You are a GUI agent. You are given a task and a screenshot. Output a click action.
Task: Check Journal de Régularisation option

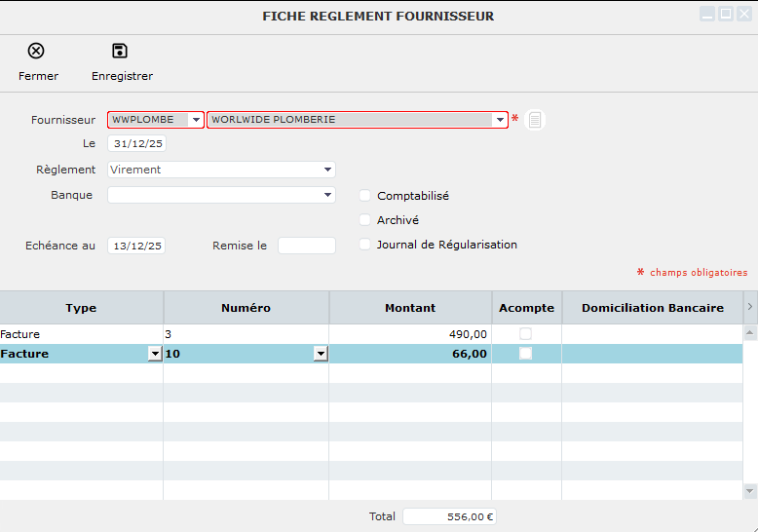pos(366,245)
